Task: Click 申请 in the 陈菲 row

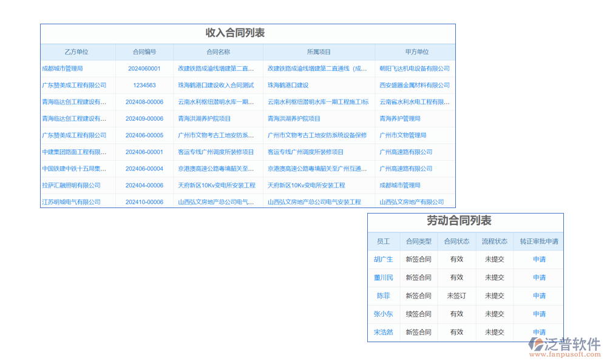Action: tap(539, 296)
